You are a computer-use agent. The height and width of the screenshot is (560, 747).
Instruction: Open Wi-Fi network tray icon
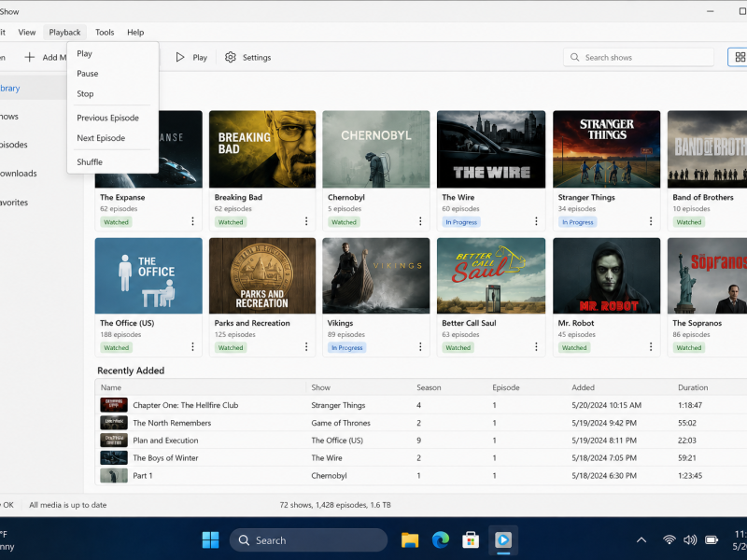click(x=669, y=540)
